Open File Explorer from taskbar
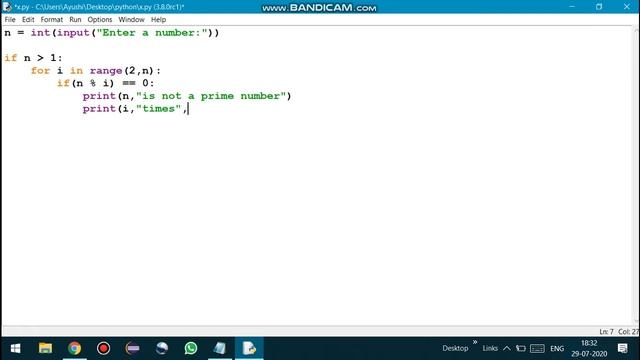Screen dimensions: 640x360 [x=45, y=348]
